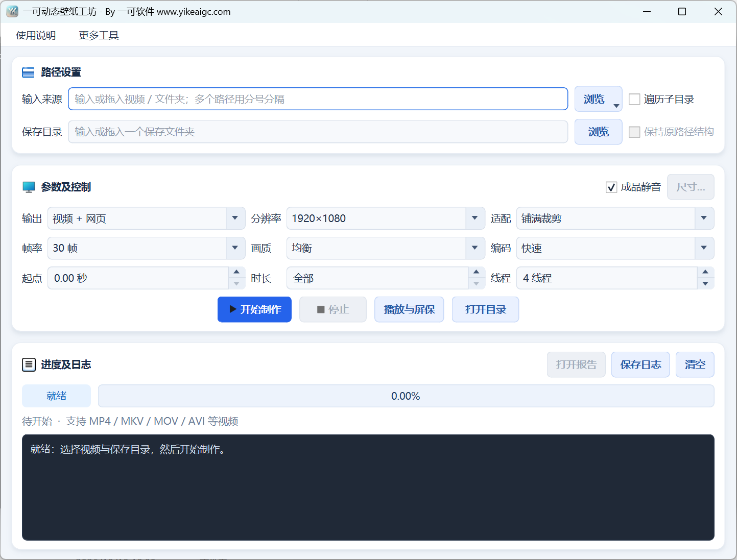The height and width of the screenshot is (560, 737).
Task: Expand the 输出 dropdown showing 视频 + 网页
Action: [x=235, y=218]
